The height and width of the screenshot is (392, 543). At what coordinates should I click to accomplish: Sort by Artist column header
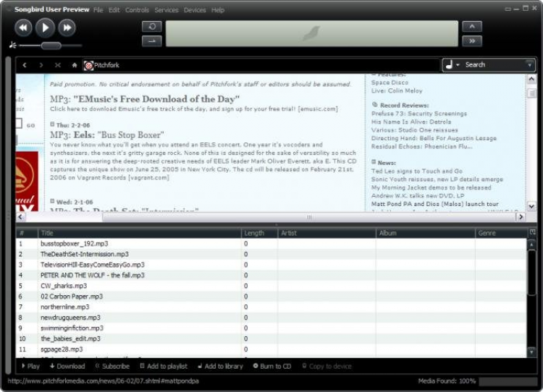tap(327, 233)
